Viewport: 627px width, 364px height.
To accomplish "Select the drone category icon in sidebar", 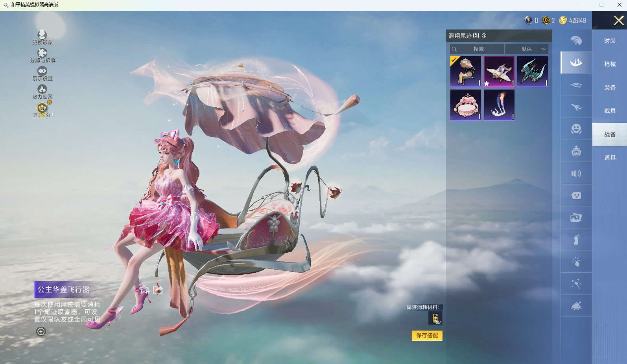I will tap(576, 85).
